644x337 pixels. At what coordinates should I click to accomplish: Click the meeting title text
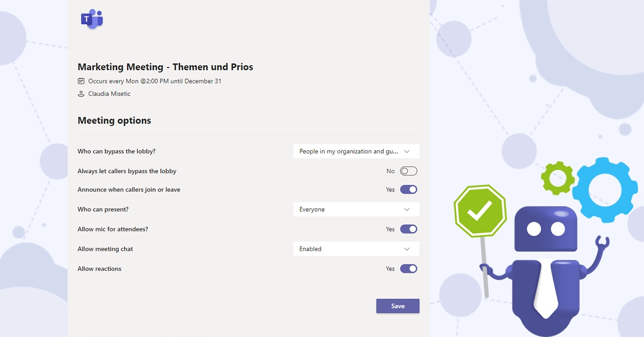[166, 67]
